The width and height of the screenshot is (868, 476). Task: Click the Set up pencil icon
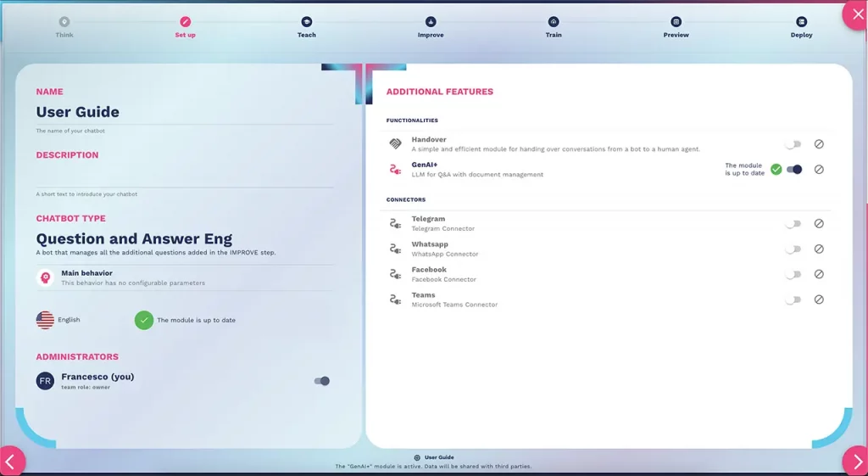pyautogui.click(x=185, y=21)
